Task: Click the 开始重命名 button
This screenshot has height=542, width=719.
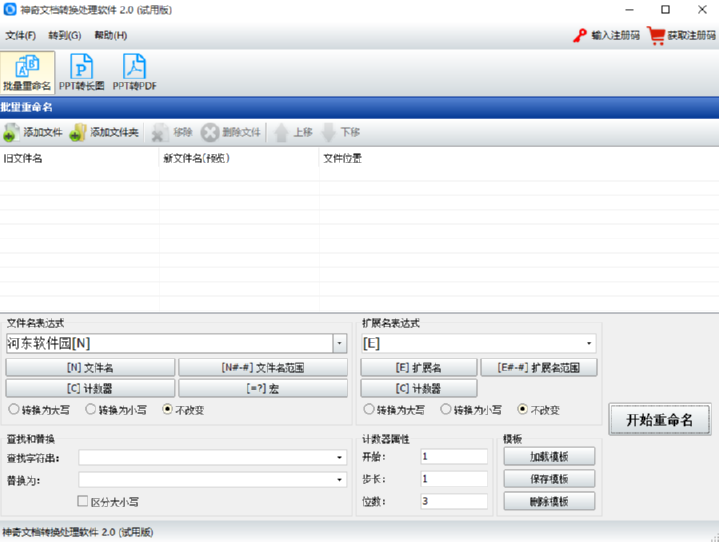Action: point(660,420)
